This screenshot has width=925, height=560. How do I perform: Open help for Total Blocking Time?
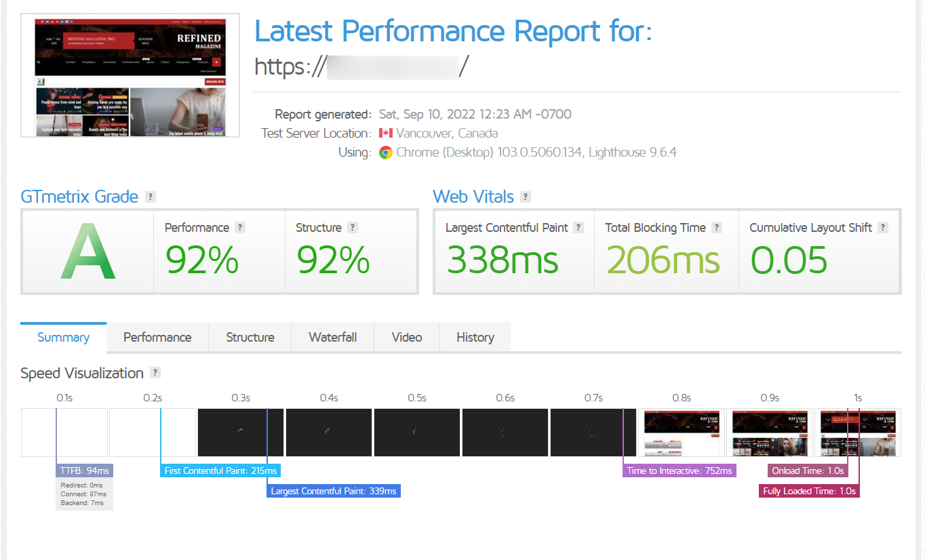pyautogui.click(x=717, y=228)
